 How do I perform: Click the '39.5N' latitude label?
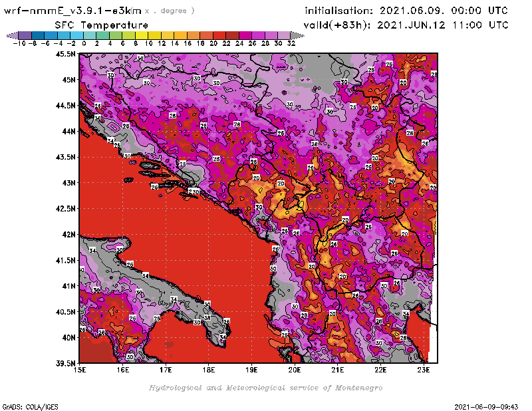click(65, 363)
